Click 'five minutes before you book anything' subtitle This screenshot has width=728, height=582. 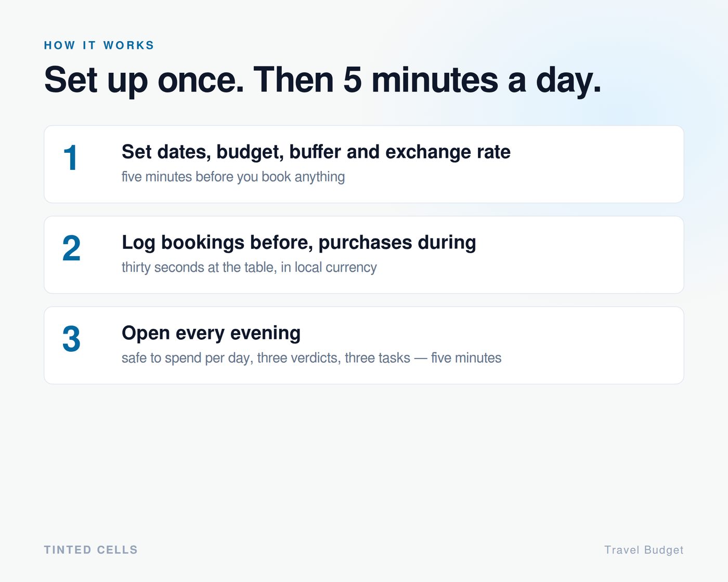pyautogui.click(x=233, y=177)
